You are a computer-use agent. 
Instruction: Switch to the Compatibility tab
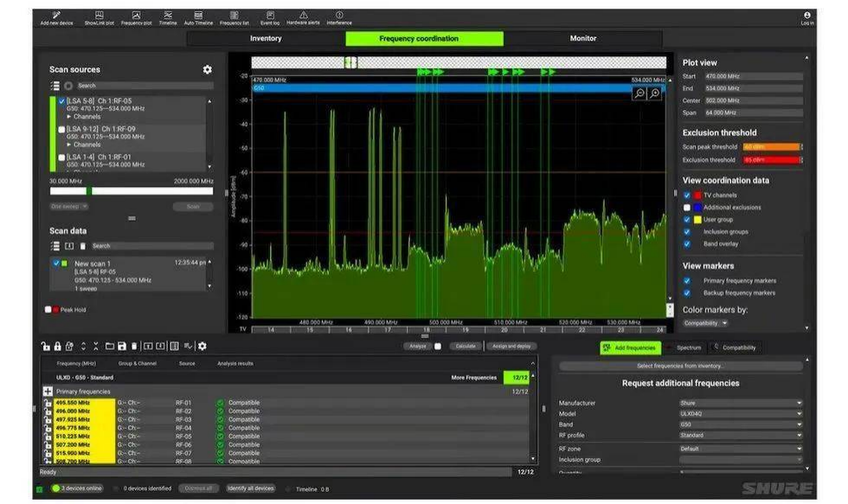[x=736, y=348]
